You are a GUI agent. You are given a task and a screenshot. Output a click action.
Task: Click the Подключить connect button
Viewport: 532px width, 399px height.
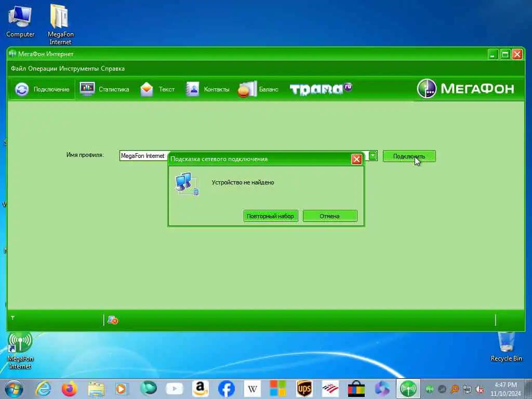coord(409,156)
